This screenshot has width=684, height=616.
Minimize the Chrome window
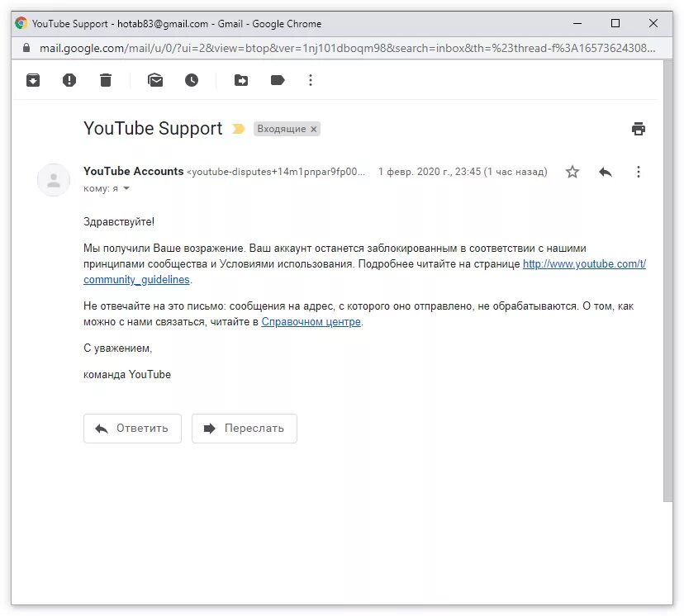(x=577, y=23)
